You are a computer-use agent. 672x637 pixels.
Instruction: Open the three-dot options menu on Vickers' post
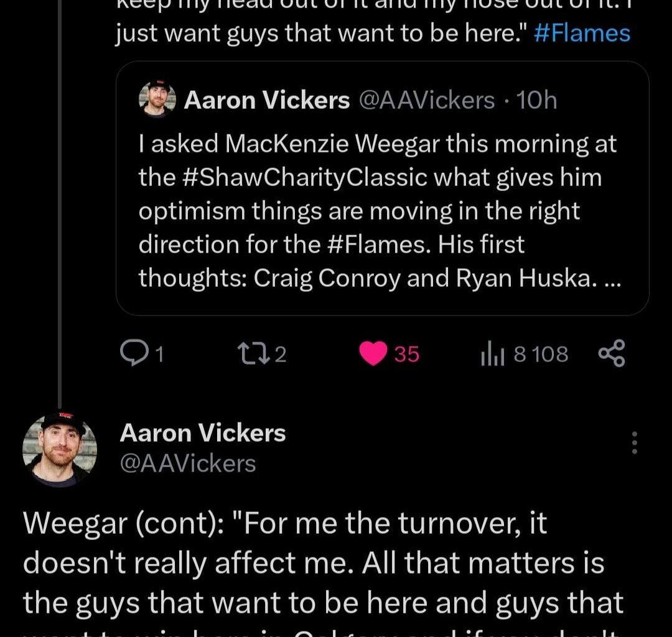634,442
